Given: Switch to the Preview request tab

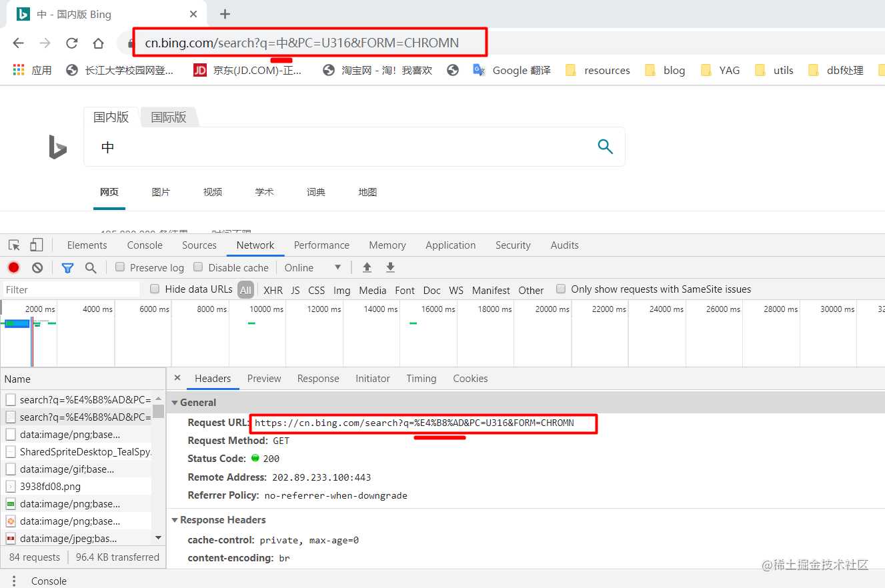Looking at the screenshot, I should 264,379.
